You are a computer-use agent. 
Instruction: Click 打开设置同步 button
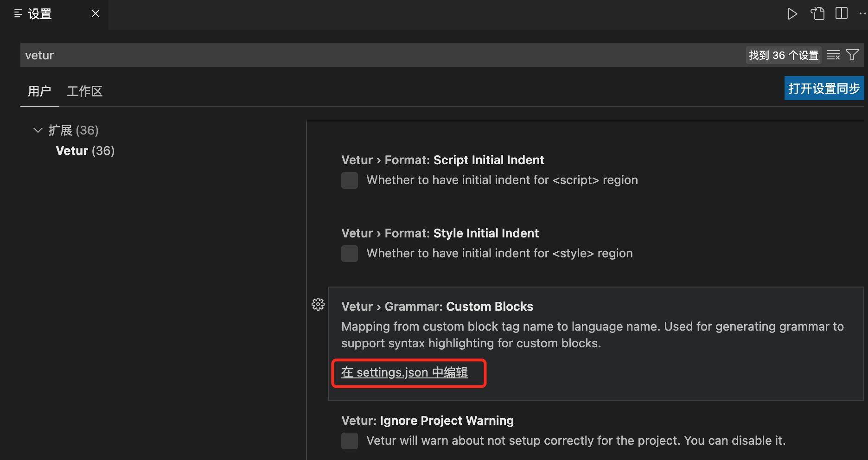[824, 88]
